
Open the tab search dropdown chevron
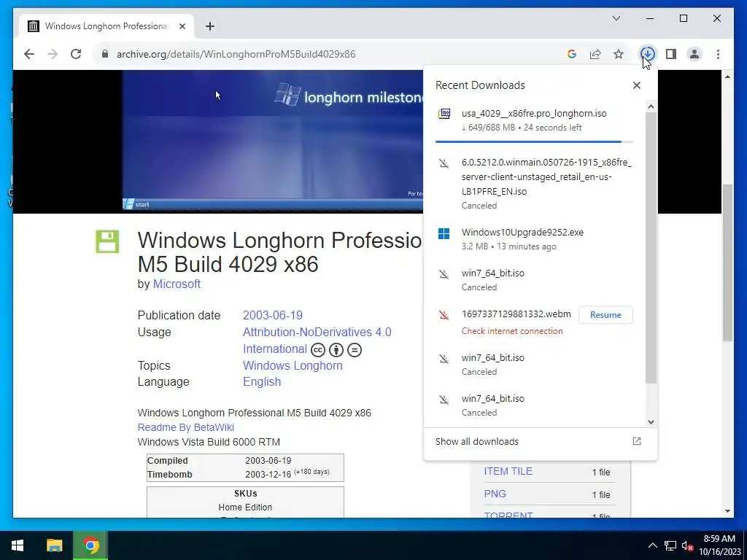616,18
